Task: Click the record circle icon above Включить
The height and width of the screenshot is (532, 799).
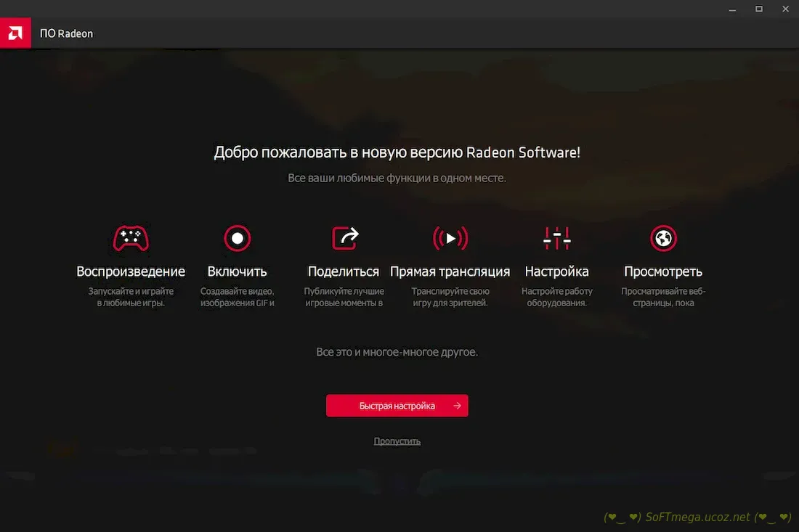Action: (x=237, y=238)
